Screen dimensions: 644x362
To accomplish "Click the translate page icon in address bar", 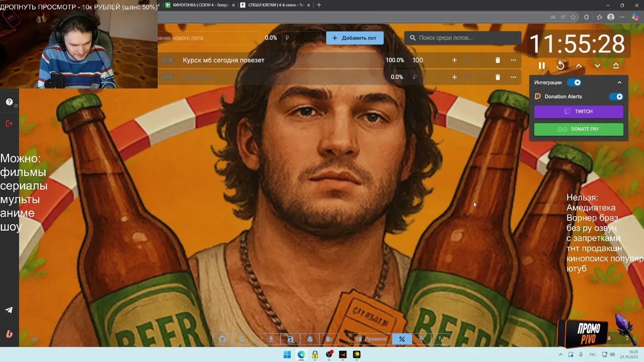I will pos(553,17).
